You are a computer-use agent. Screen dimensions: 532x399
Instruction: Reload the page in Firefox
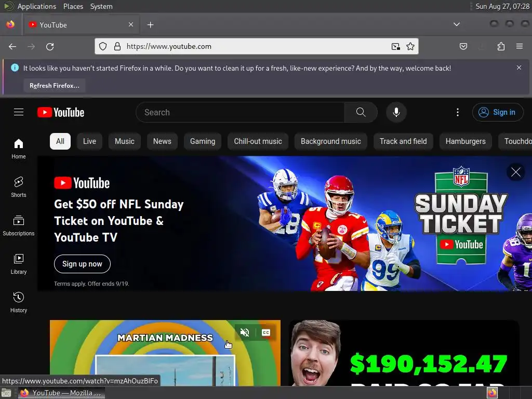point(50,46)
